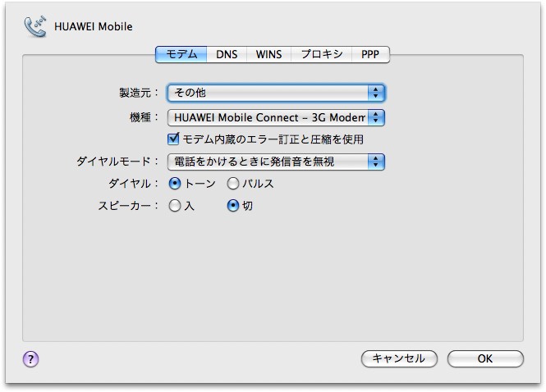
Task: Select the プロキシ tab
Action: (x=321, y=54)
